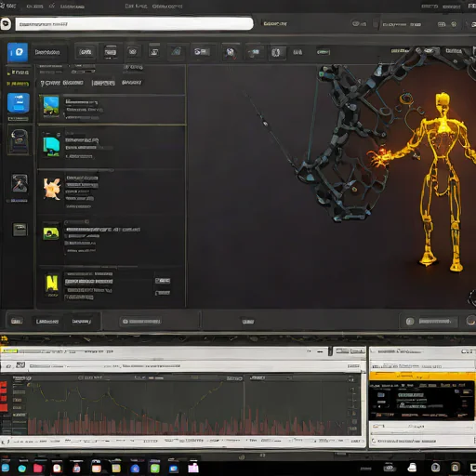Open the yellow letter N thumbnail item
Screen dimensions: 476x476
[x=52, y=284]
